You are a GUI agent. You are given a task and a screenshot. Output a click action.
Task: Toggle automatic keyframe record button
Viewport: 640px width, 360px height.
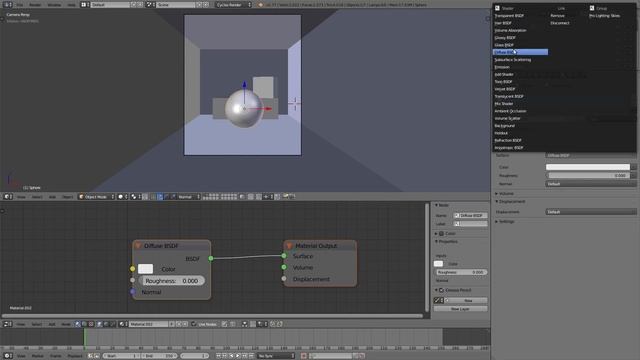point(304,356)
